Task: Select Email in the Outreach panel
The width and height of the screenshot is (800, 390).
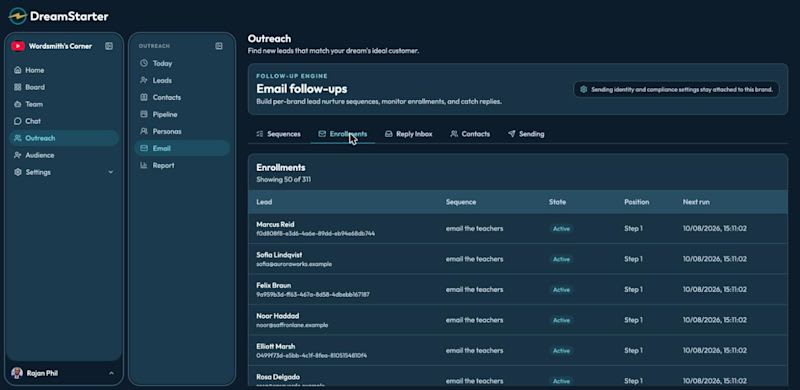Action: pos(182,148)
